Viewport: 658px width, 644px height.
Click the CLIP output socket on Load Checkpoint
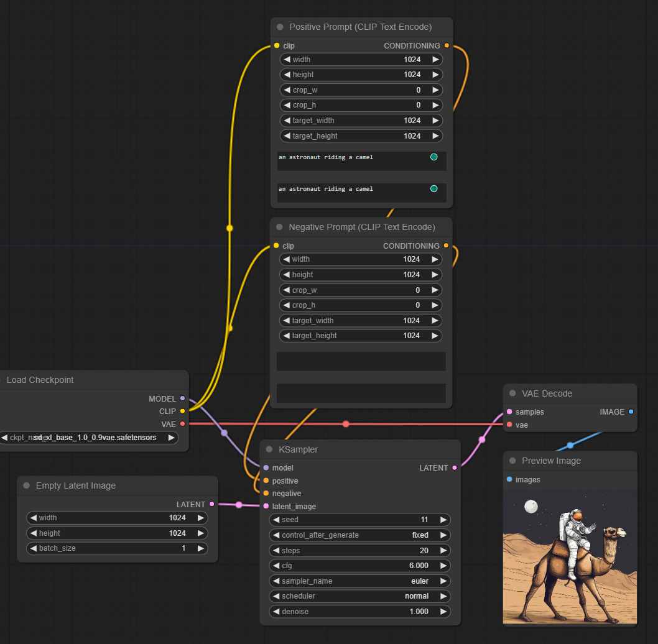[x=182, y=411]
